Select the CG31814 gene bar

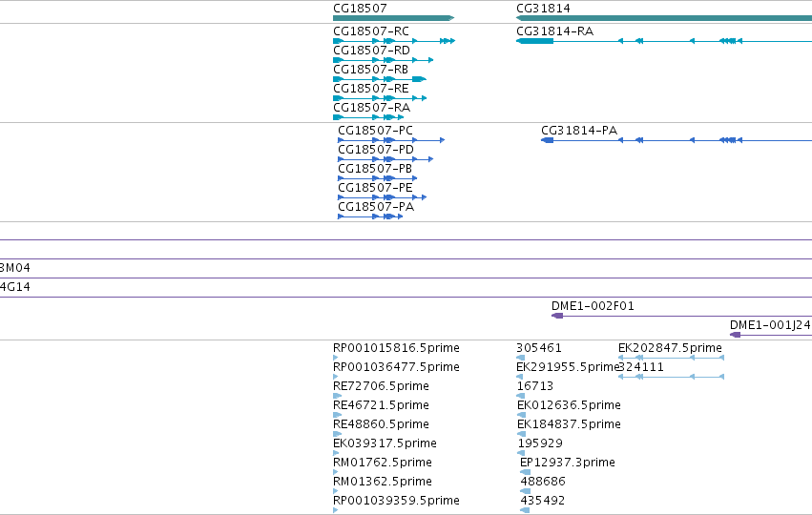tap(664, 18)
